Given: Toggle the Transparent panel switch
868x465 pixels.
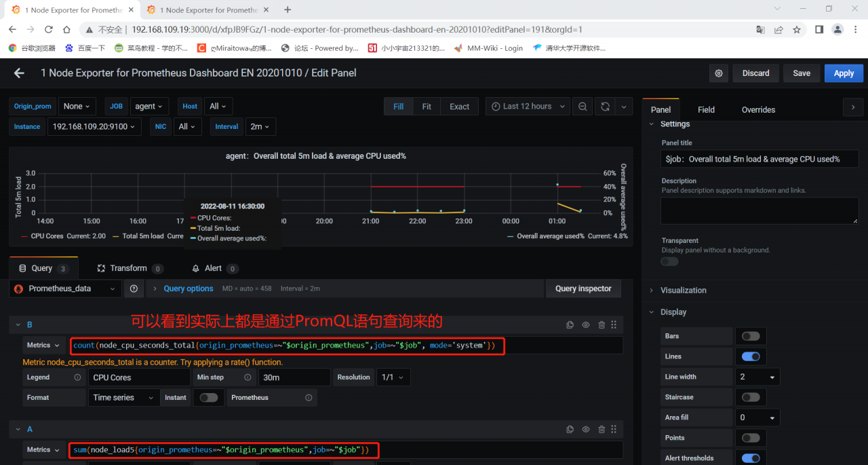Looking at the screenshot, I should [x=669, y=261].
